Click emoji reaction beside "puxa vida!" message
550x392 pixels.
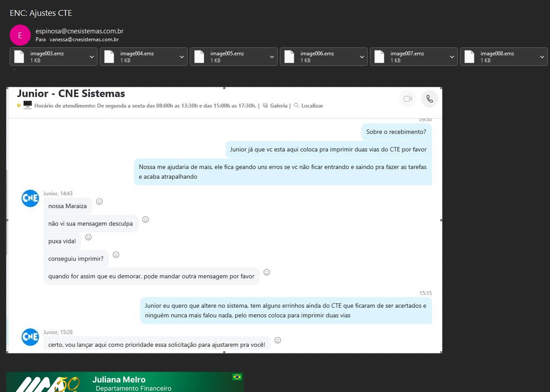[88, 237]
